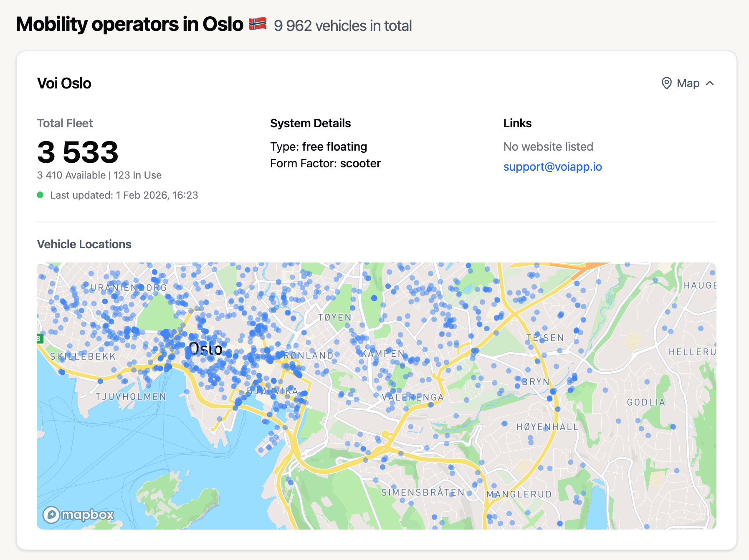The width and height of the screenshot is (749, 560).
Task: Click the green live status dot
Action: click(x=40, y=195)
